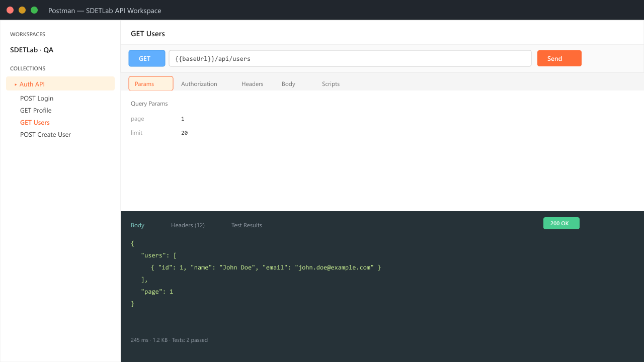644x362 pixels.
Task: View response Headers (12) tab
Action: point(188,225)
